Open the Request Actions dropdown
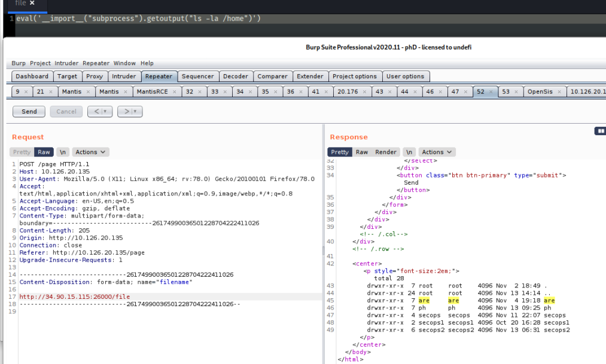The height and width of the screenshot is (364, 606). point(90,152)
